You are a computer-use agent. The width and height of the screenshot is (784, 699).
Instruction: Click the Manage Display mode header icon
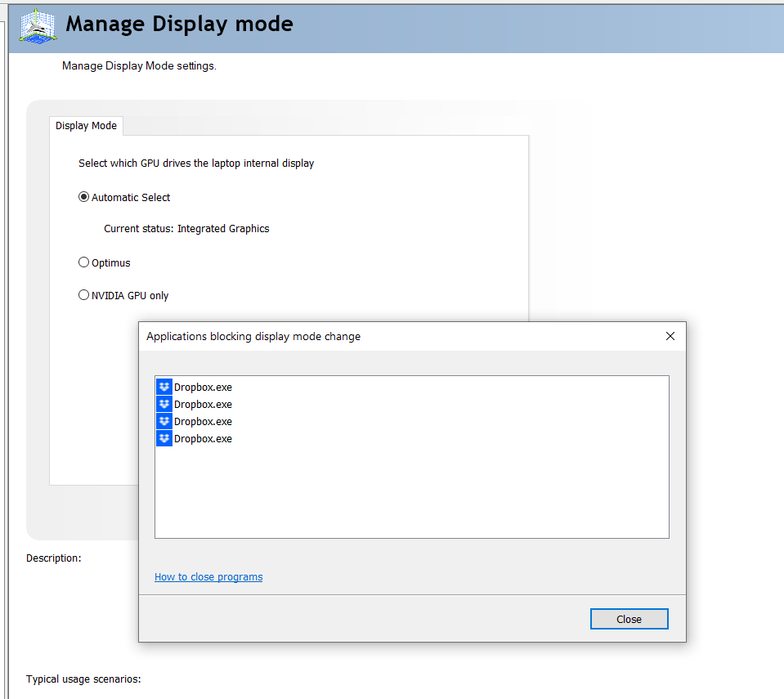coord(38,26)
